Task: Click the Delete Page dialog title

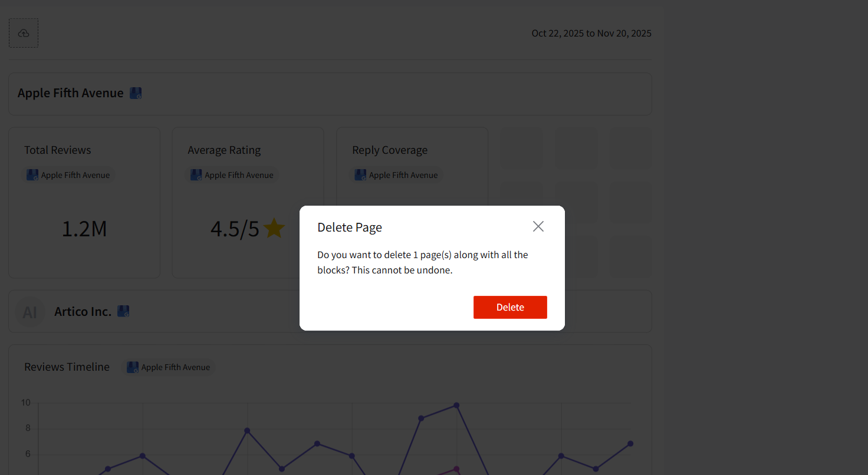Action: (350, 227)
